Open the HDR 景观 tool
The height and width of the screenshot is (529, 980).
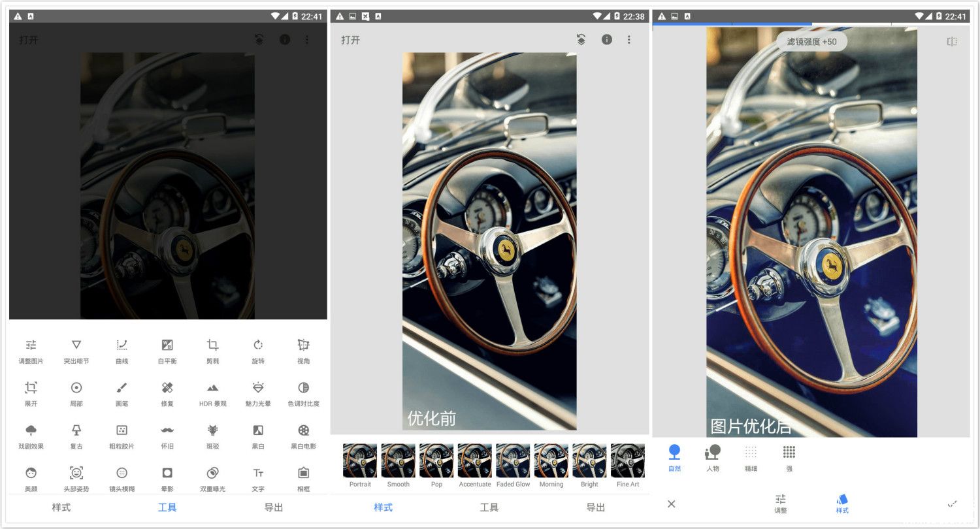click(212, 393)
